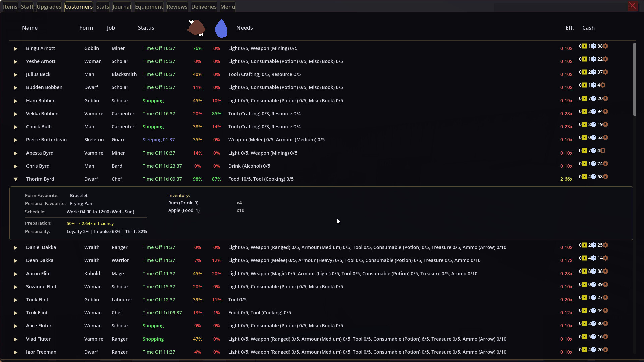Click the copper coin icon next to Vlad Fluter's cash
The height and width of the screenshot is (362, 644).
click(605, 337)
